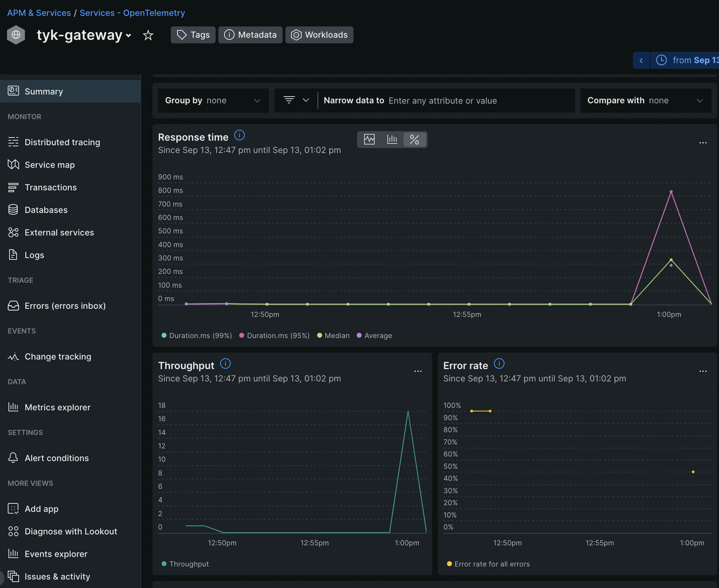This screenshot has height=588, width=719.
Task: Select Summary in the sidebar
Action: pyautogui.click(x=44, y=91)
